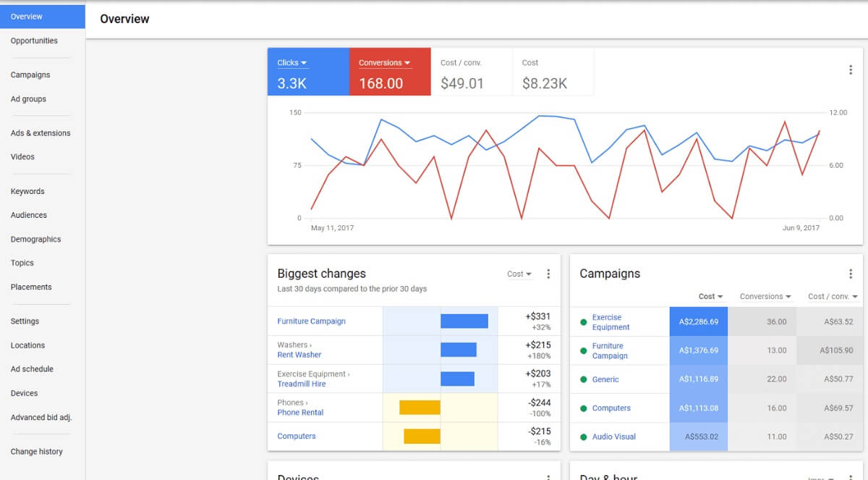The image size is (868, 480).
Task: Select the Cost / conv. $49.01 scorecard
Action: (472, 72)
